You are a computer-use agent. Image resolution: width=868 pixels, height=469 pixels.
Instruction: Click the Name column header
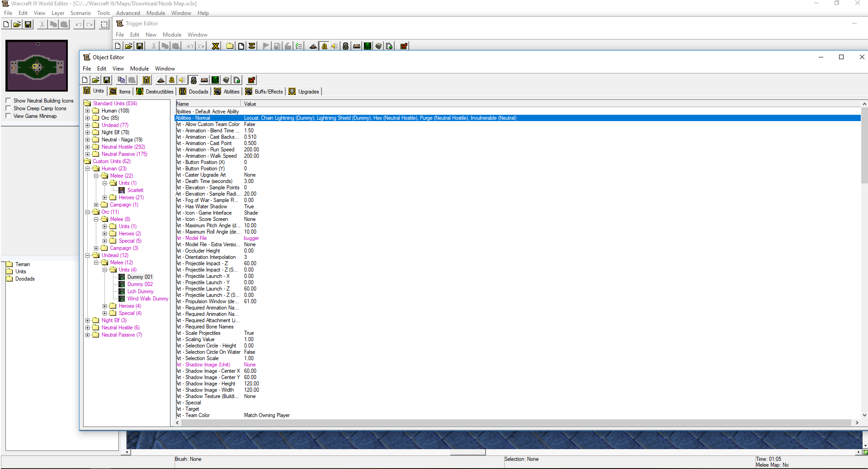(208, 104)
